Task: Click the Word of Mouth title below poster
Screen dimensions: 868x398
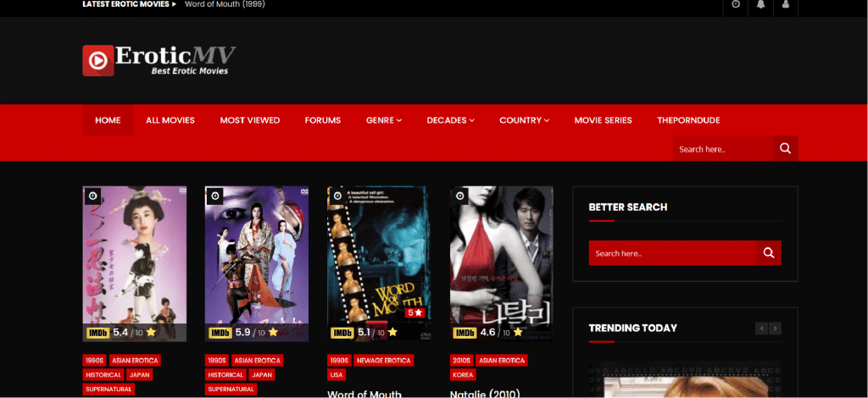Action: 364,394
